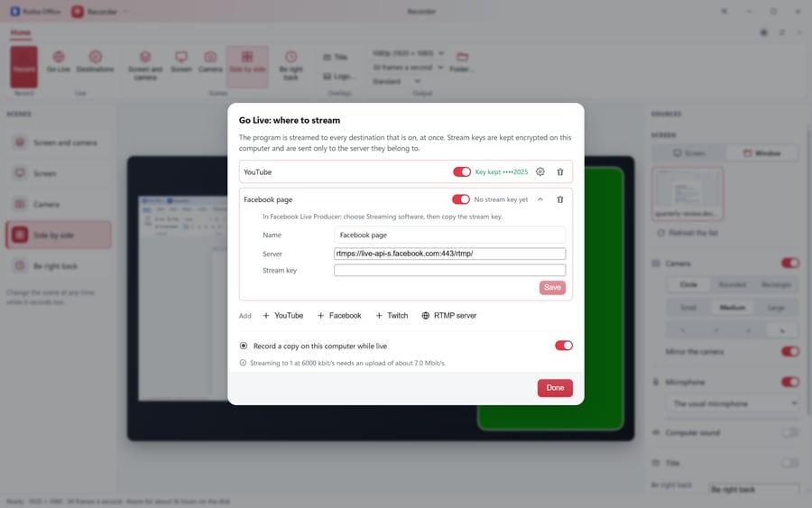Open the output Folder... in ribbon
Viewport: 812px width, 508px height.
(462, 62)
